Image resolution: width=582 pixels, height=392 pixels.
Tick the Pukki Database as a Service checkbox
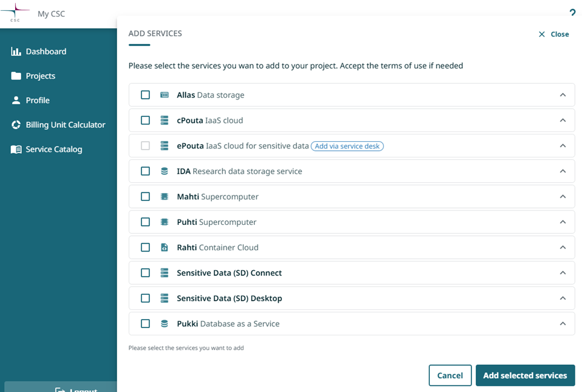click(145, 323)
